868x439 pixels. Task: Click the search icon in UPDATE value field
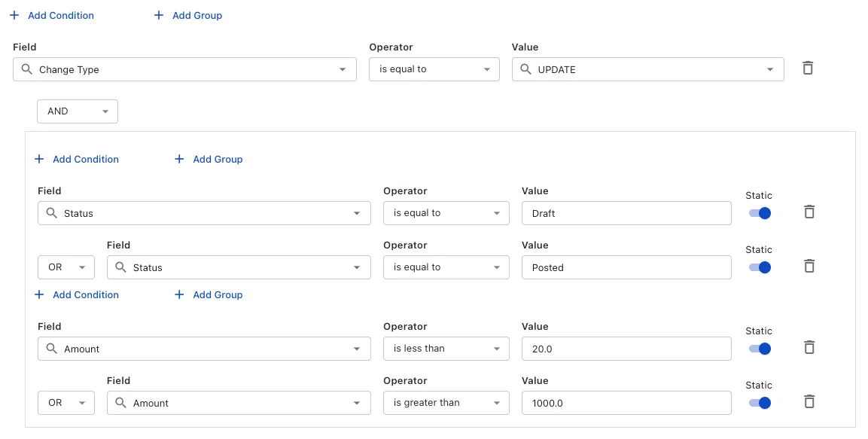(526, 69)
